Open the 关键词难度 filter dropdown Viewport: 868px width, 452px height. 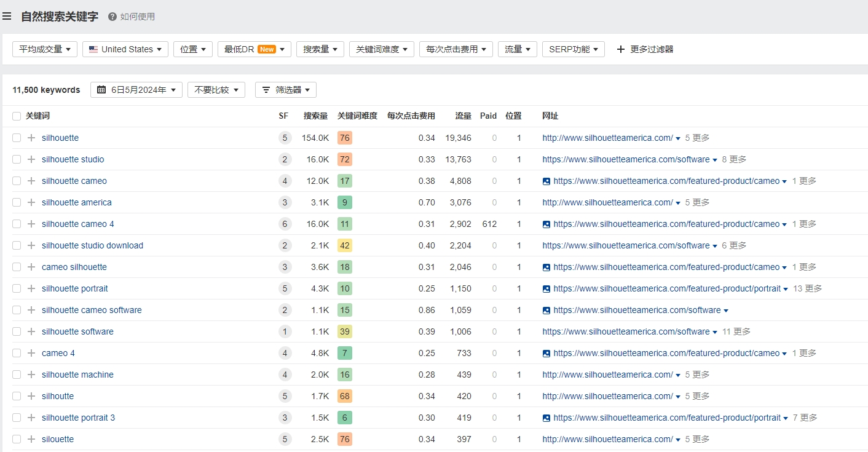pyautogui.click(x=382, y=49)
